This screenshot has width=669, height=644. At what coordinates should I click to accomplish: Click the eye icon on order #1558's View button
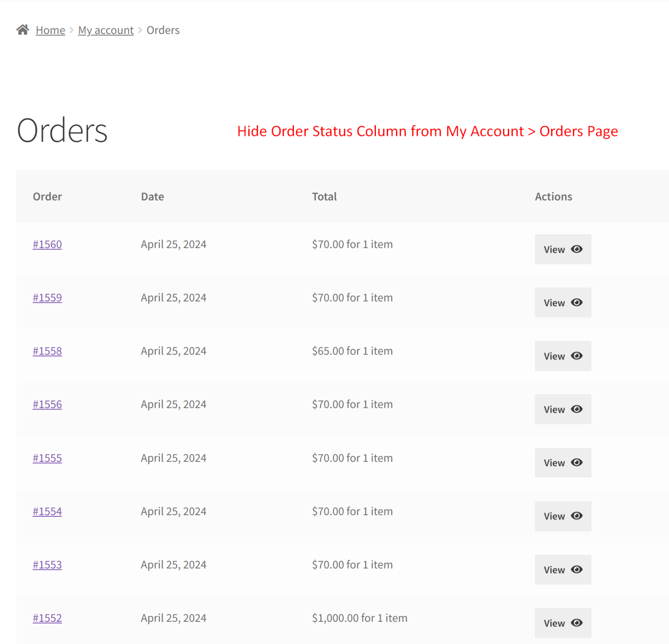(576, 356)
